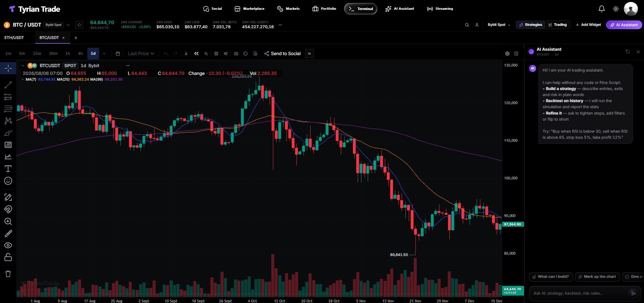Toggle drawings visibility with eye icon

point(8,245)
